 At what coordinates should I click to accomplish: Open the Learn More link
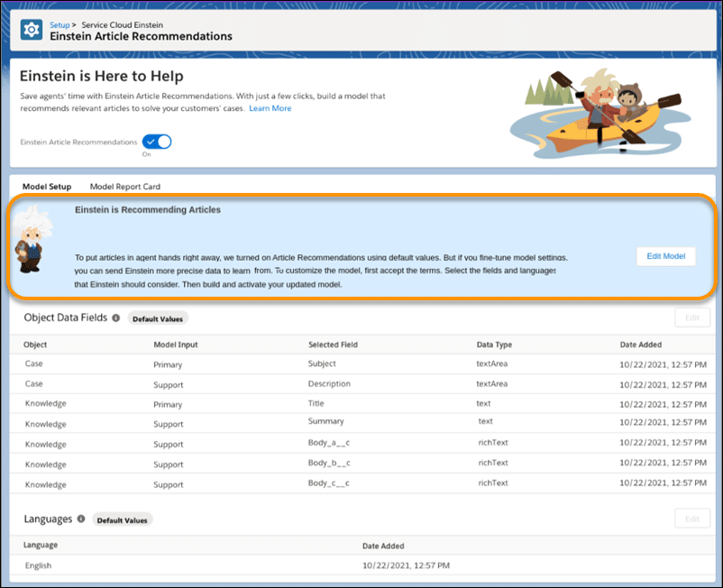coord(270,108)
